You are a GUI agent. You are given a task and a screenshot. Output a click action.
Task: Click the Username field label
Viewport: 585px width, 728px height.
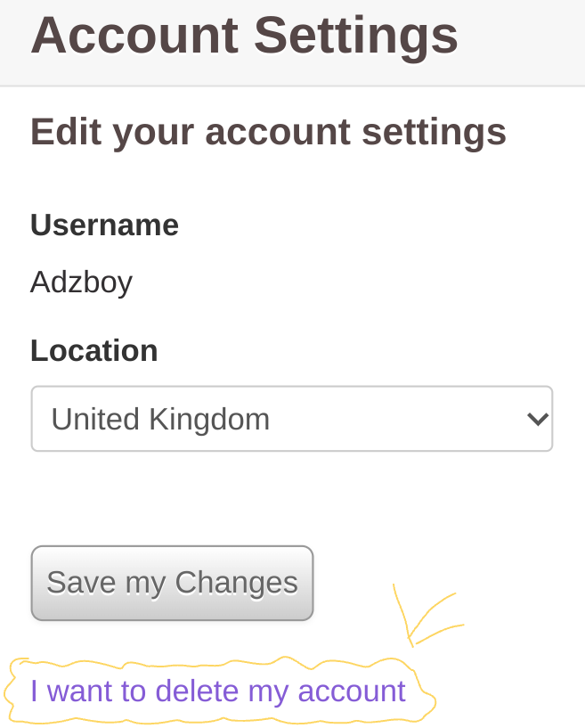104,225
